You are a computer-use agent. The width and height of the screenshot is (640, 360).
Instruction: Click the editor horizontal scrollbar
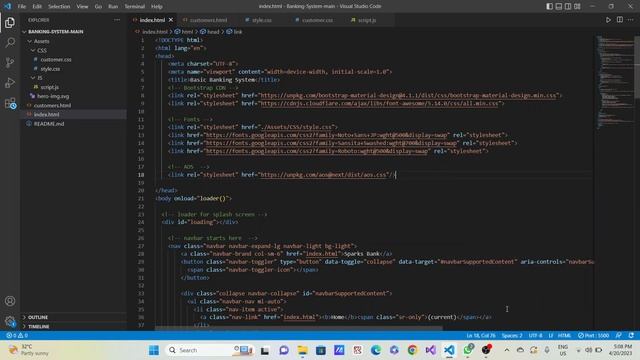[298, 328]
